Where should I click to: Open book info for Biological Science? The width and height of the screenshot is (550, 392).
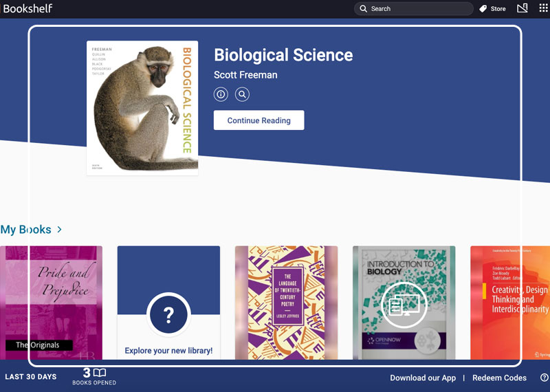pyautogui.click(x=221, y=94)
